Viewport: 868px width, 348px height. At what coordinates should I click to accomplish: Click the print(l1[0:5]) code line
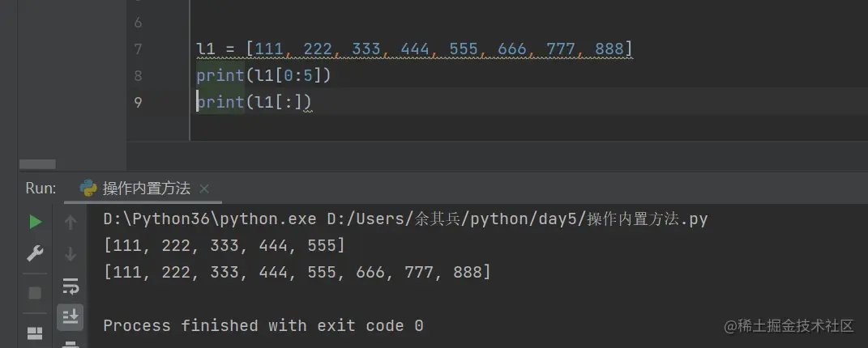[x=263, y=76]
